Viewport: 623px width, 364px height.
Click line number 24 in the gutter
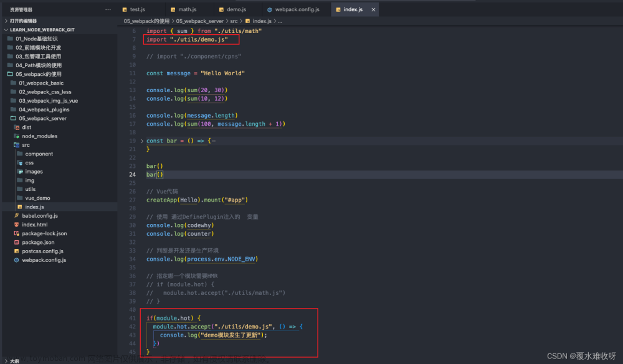pos(132,175)
